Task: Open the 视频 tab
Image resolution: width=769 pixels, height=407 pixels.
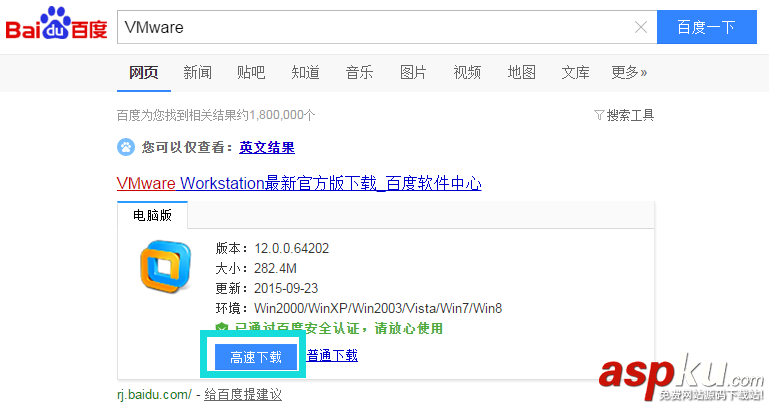Action: [467, 73]
